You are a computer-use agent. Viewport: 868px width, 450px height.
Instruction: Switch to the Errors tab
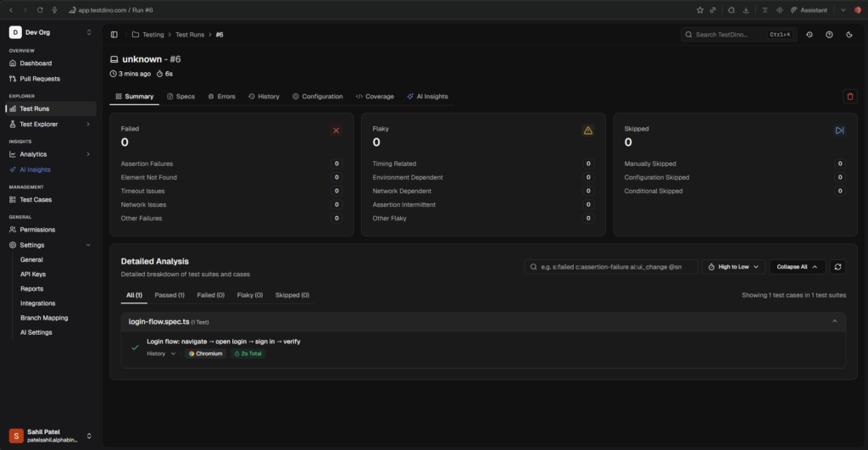click(x=221, y=97)
